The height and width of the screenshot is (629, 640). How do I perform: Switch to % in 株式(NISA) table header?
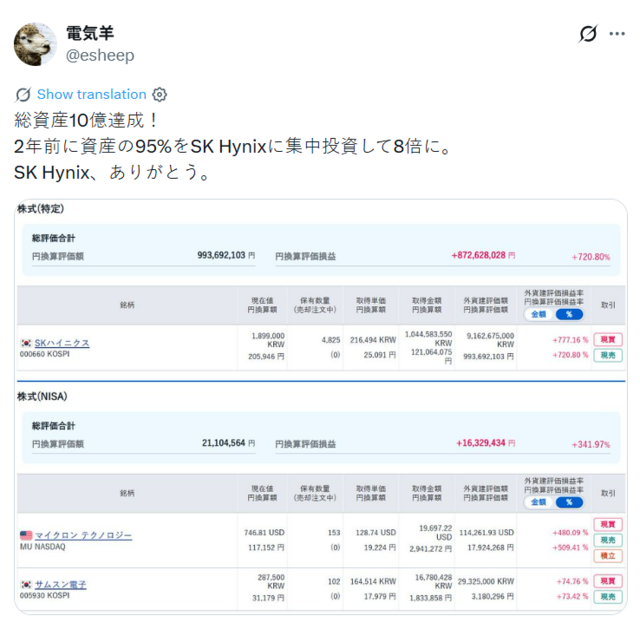[x=569, y=502]
